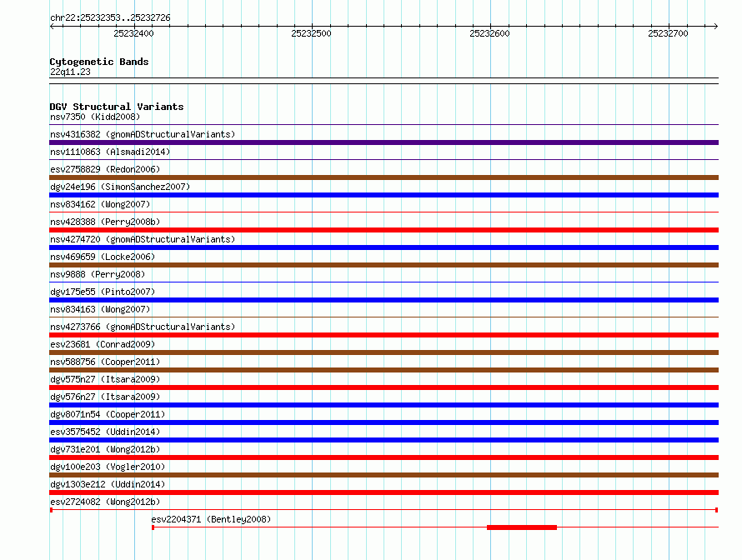742x560 pixels.
Task: Open variant esv2758829 (Redon2006)
Action: [x=105, y=169]
